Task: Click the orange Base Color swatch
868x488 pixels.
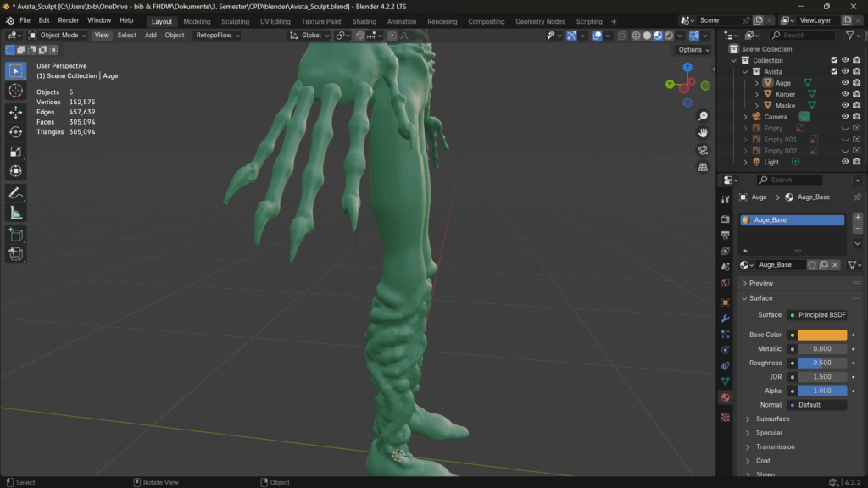Action: click(x=821, y=335)
